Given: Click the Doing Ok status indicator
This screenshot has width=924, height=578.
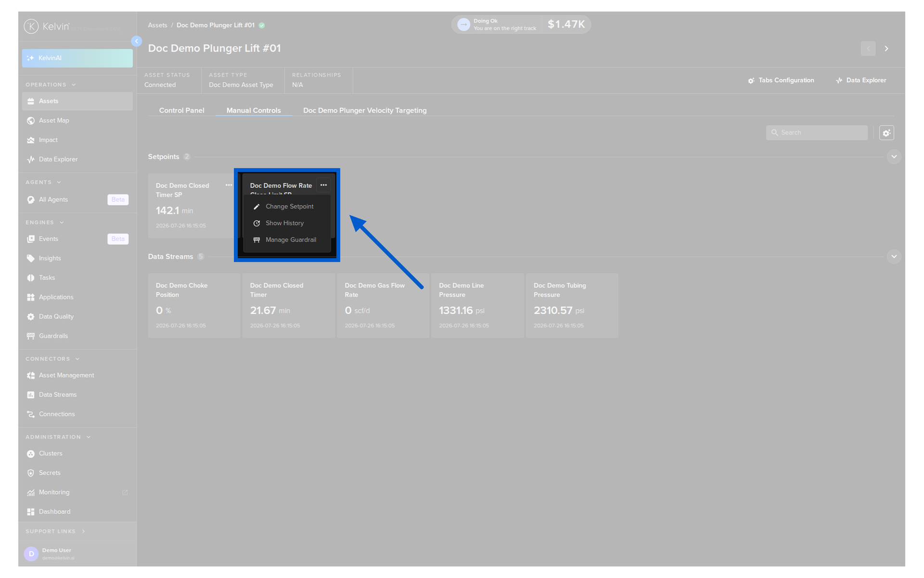Looking at the screenshot, I should coord(497,25).
